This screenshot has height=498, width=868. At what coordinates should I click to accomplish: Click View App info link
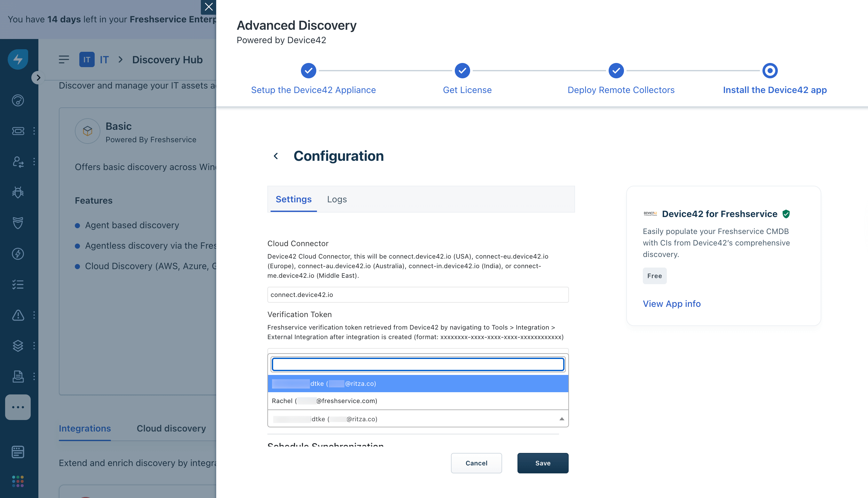pos(671,303)
